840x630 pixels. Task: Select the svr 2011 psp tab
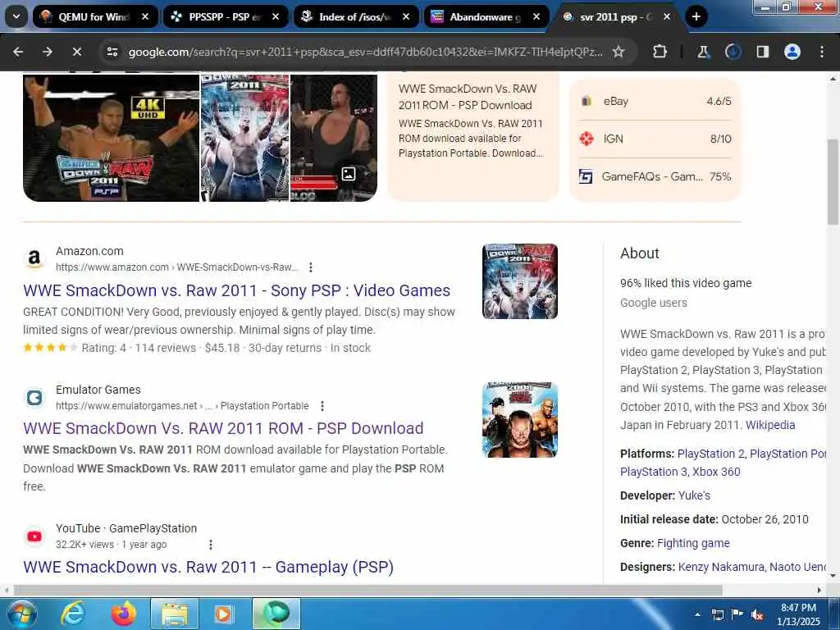click(615, 17)
